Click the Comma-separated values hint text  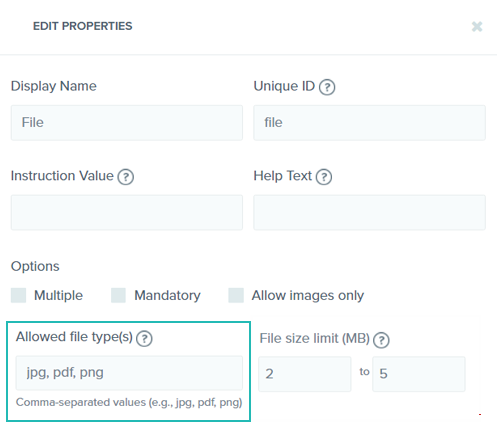[129, 403]
